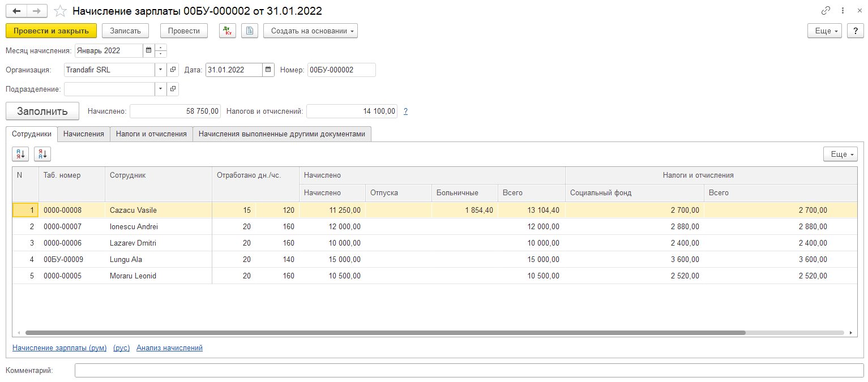Expand the Организация dropdown list
This screenshot has width=868, height=382.
pos(161,70)
